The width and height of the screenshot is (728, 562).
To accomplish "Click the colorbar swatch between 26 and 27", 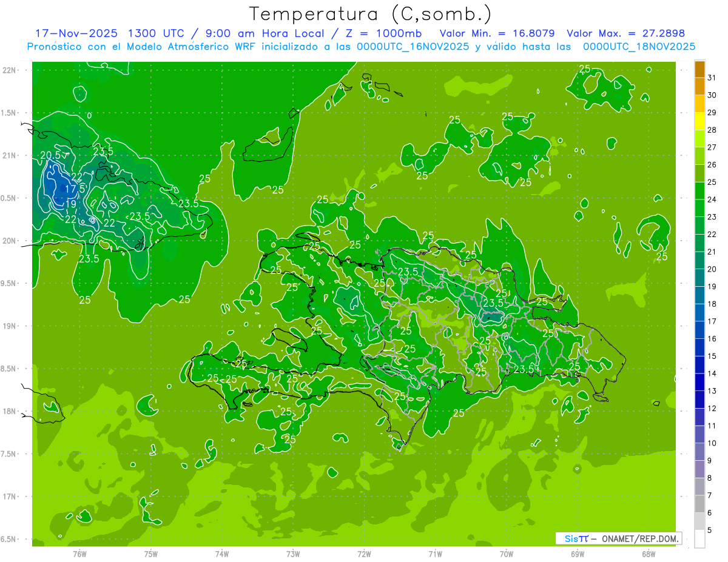I will coord(699,155).
